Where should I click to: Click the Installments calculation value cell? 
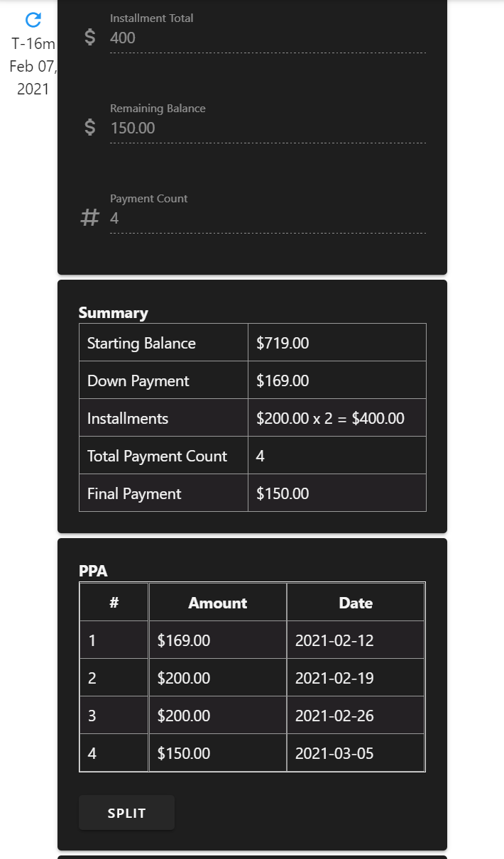pyautogui.click(x=330, y=419)
